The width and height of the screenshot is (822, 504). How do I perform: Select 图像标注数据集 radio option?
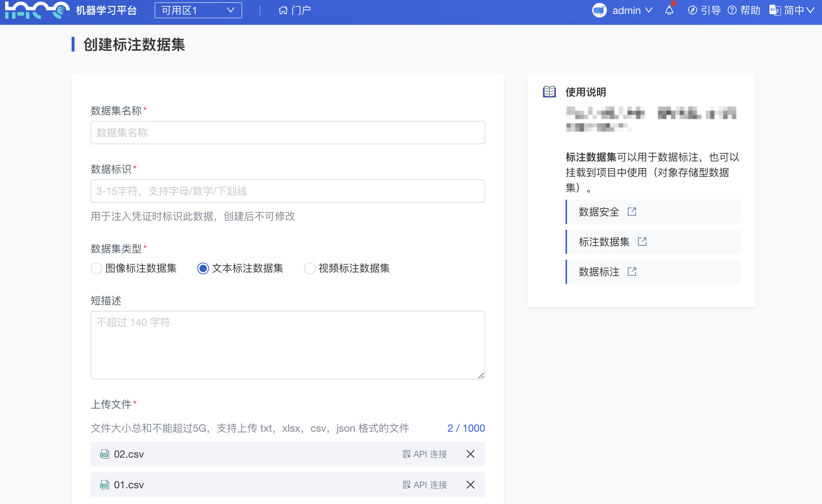(96, 268)
